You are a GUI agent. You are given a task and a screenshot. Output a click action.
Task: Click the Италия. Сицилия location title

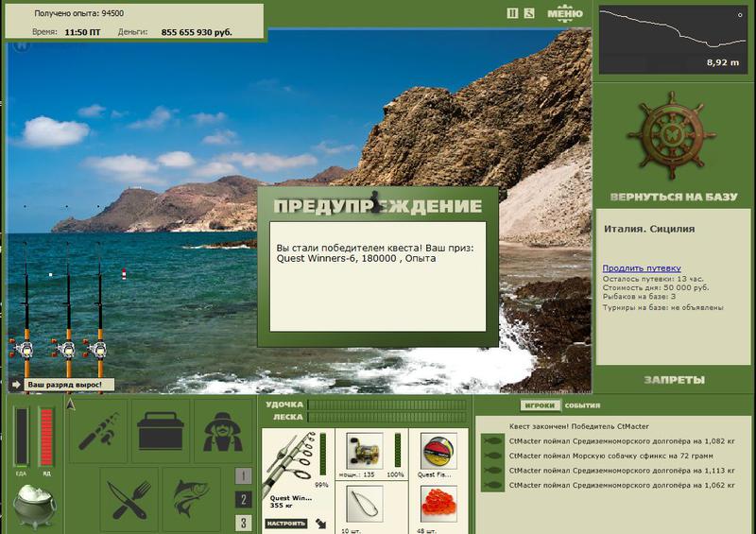pyautogui.click(x=649, y=229)
